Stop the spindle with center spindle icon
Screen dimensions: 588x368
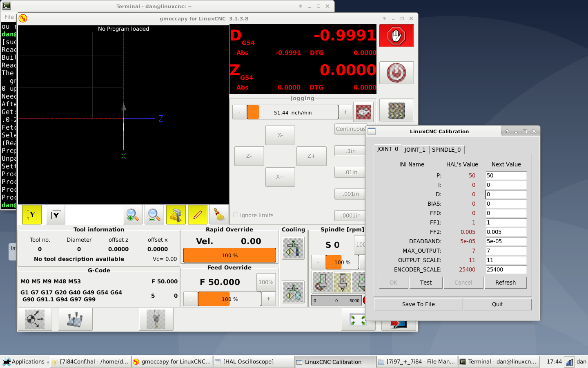343,282
